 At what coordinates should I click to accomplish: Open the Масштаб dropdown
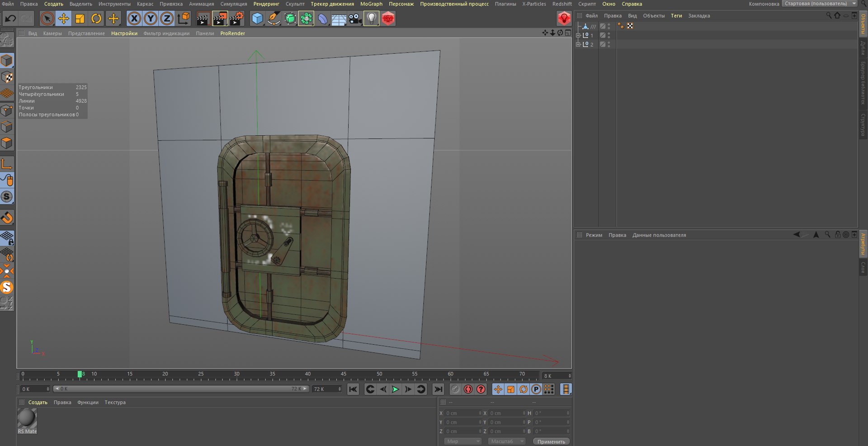506,441
